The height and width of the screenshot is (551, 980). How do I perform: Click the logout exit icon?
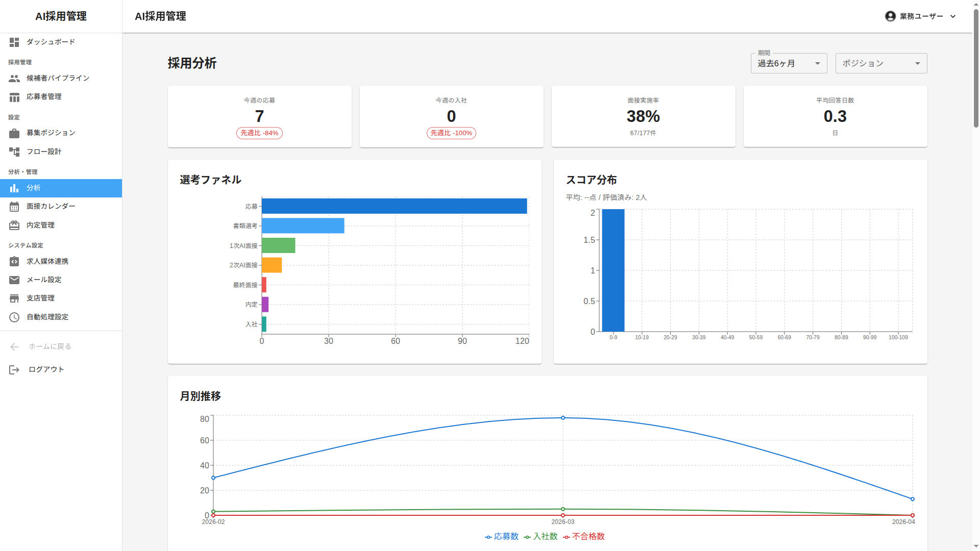pyautogui.click(x=14, y=370)
